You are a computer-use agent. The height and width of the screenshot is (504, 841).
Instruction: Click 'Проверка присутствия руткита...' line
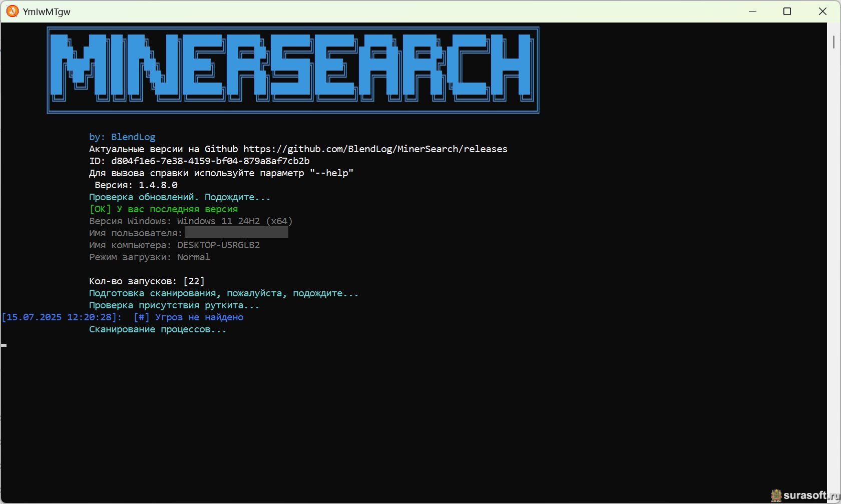(x=174, y=305)
